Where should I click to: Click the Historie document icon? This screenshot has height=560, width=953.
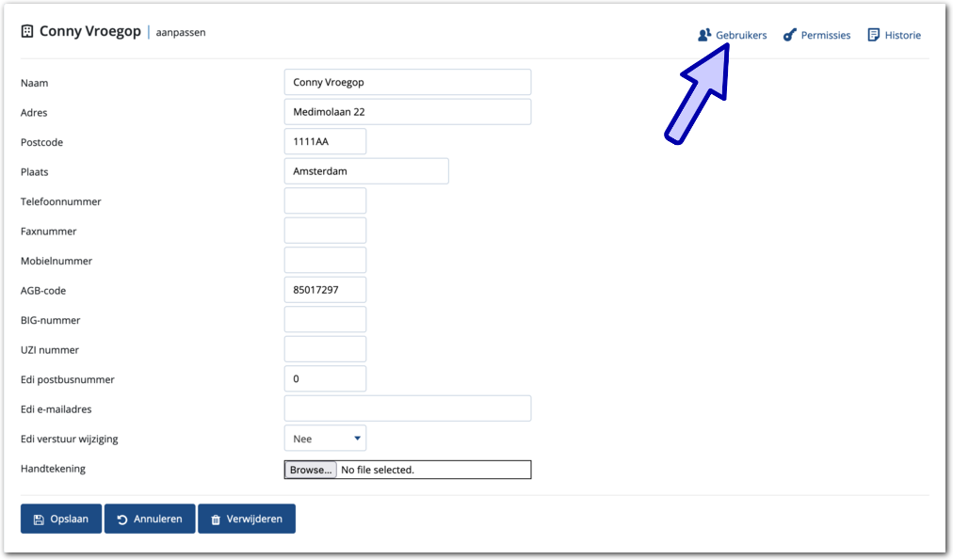click(874, 35)
